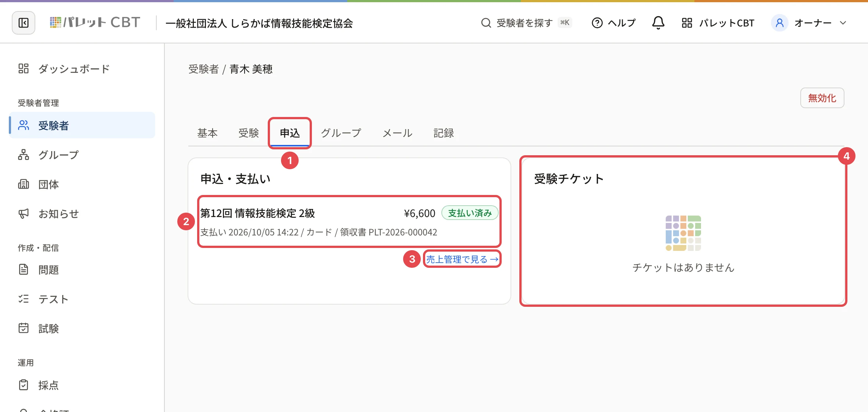Click the 受験者 breadcrumb link

click(203, 69)
